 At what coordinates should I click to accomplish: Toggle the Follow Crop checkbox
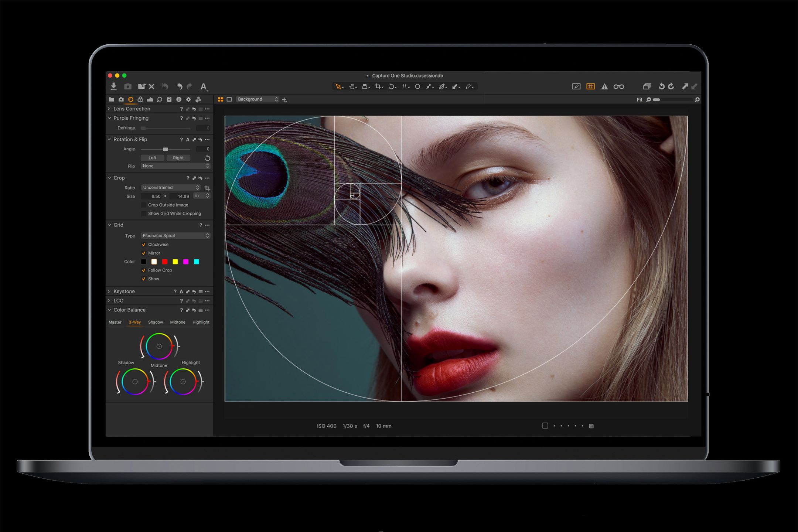144,270
